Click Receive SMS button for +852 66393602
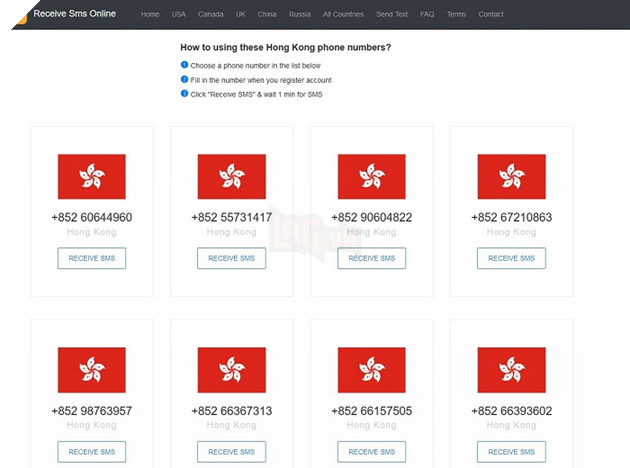Screen dimensions: 630x468 point(511,452)
